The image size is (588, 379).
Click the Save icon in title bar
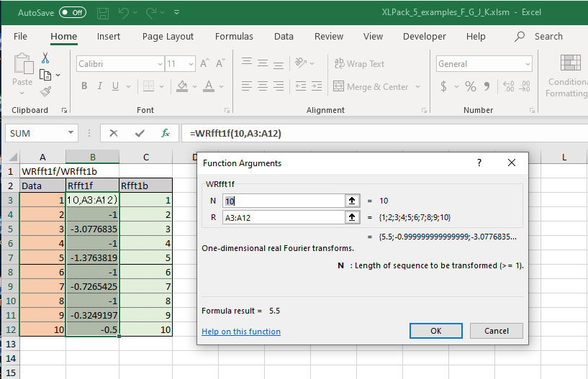(103, 13)
